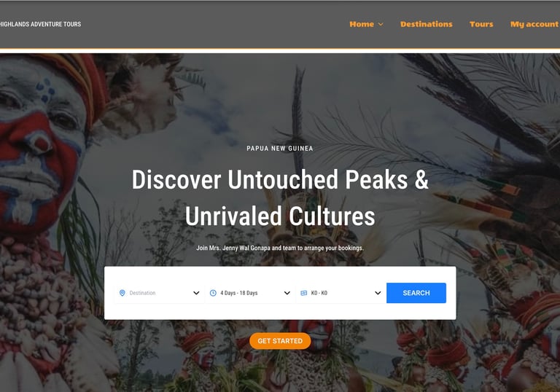560x392 pixels.
Task: Click the clock icon beside 4 Days - 18 Days
Action: click(213, 293)
